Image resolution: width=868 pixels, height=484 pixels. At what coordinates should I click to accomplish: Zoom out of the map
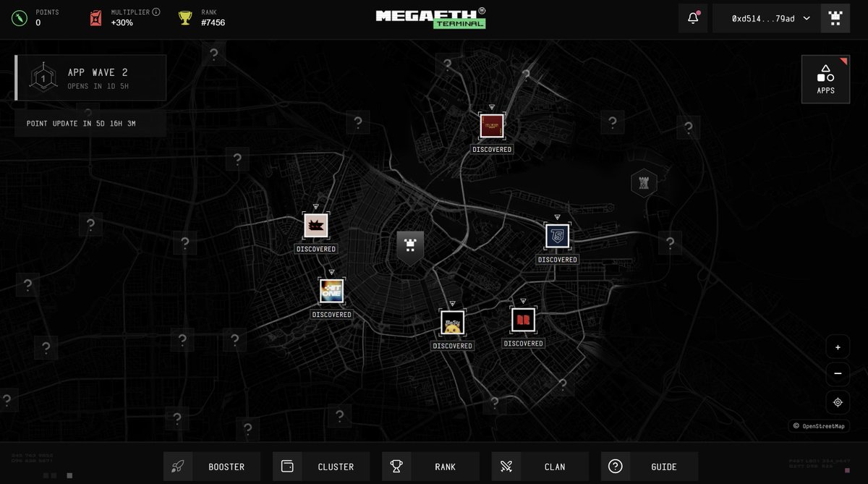tap(838, 373)
